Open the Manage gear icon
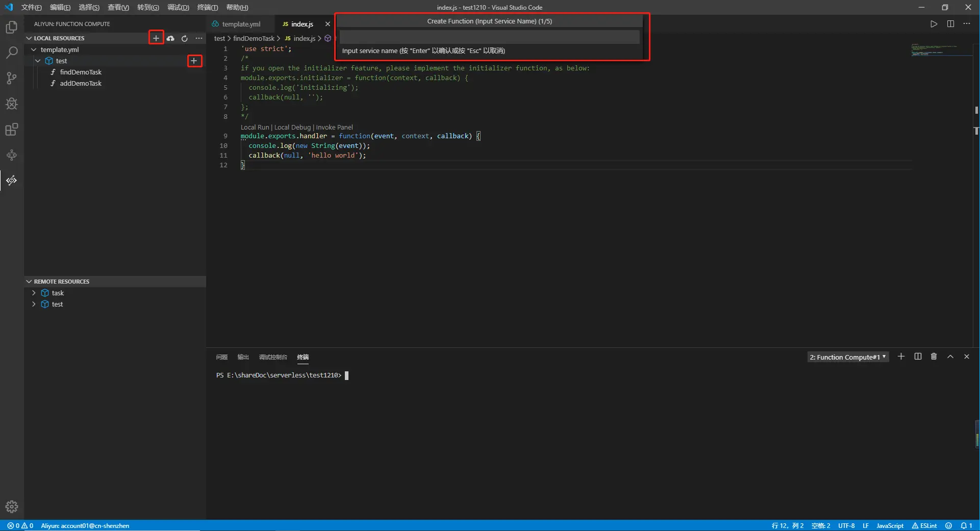 click(11, 507)
